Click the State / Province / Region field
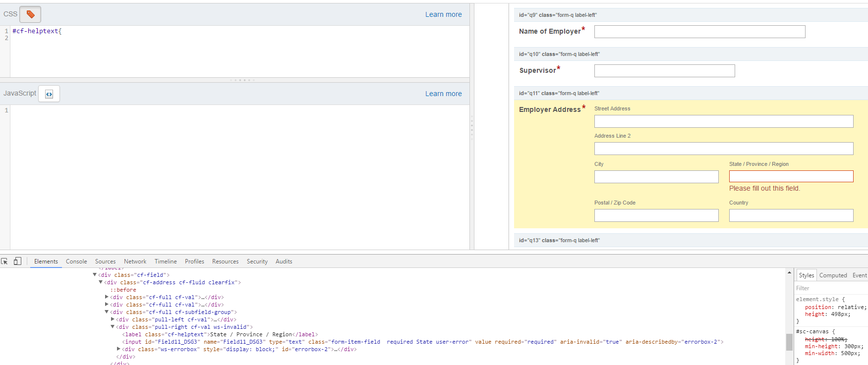The image size is (868, 365). (791, 176)
